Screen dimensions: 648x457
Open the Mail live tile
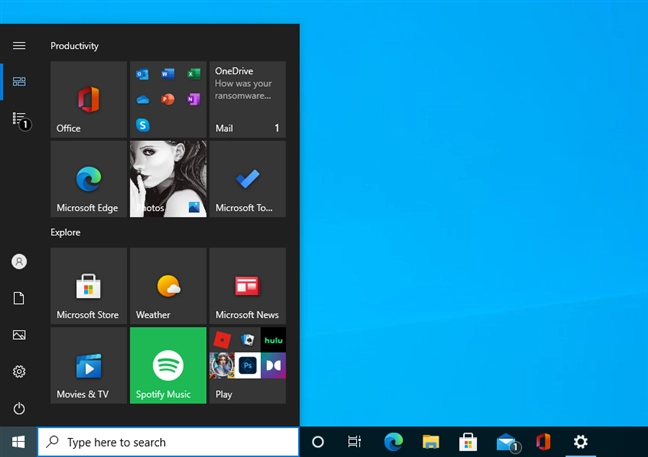pyautogui.click(x=248, y=99)
